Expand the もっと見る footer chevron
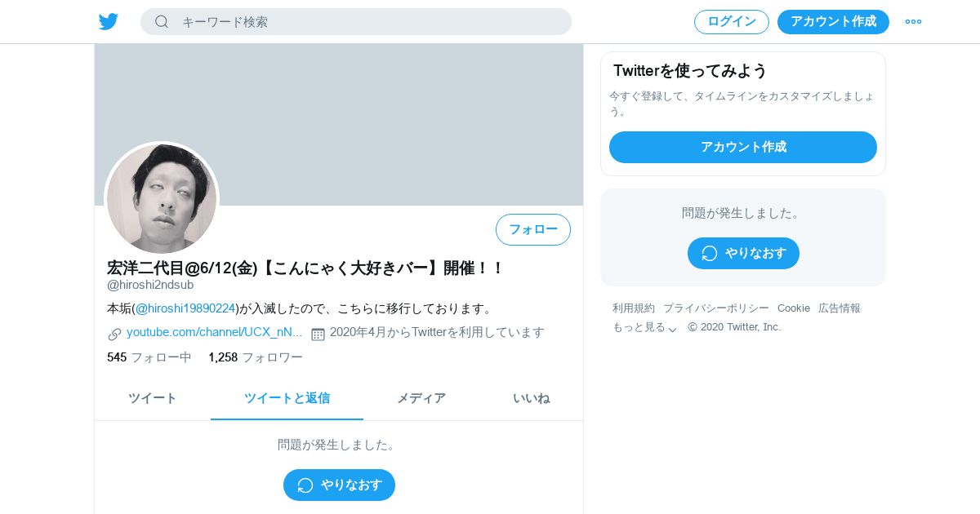 pos(673,329)
